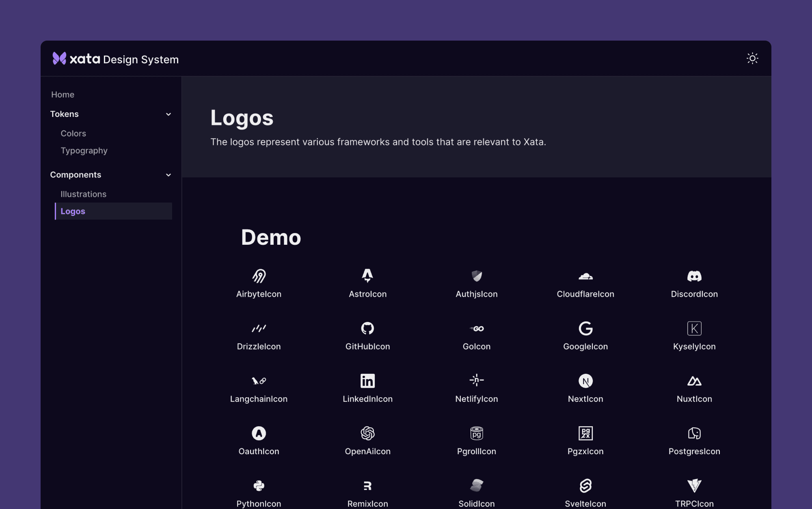The image size is (812, 509).
Task: Click the LinkedInIcon logo
Action: [367, 381]
